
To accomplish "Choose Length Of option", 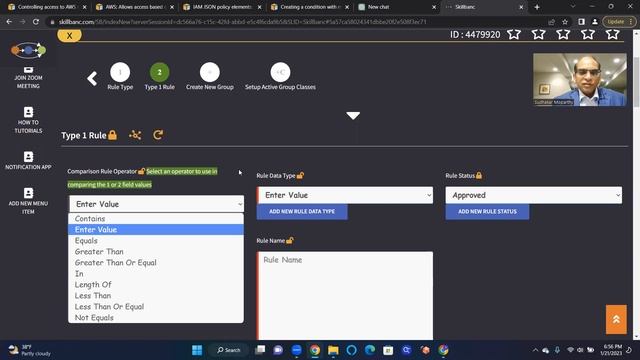I will (156, 285).
